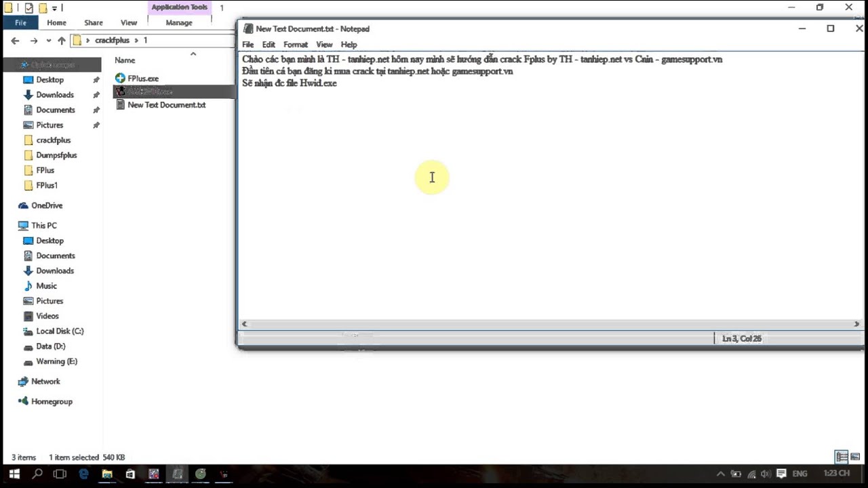Open Videos folder under This PC
The width and height of the screenshot is (868, 488).
click(47, 316)
